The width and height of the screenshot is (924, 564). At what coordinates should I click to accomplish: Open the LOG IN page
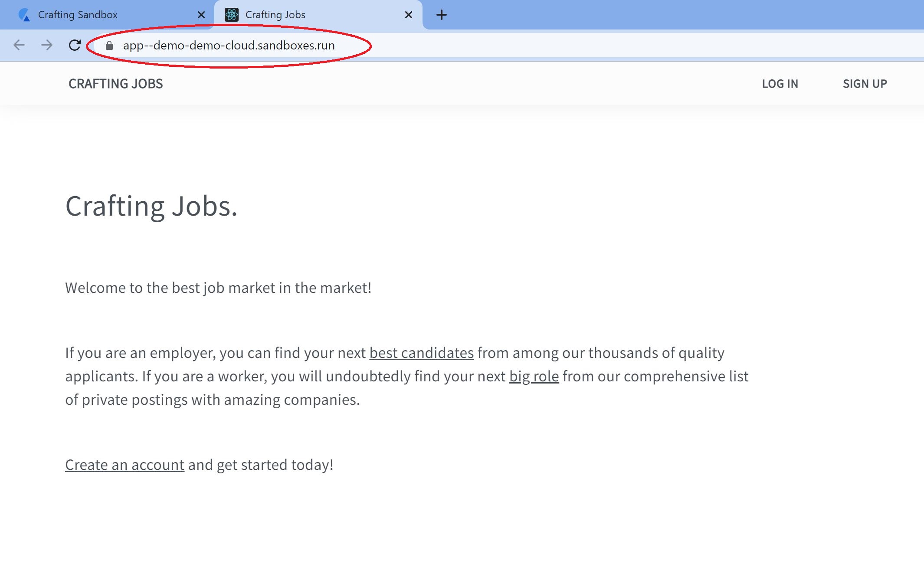780,84
